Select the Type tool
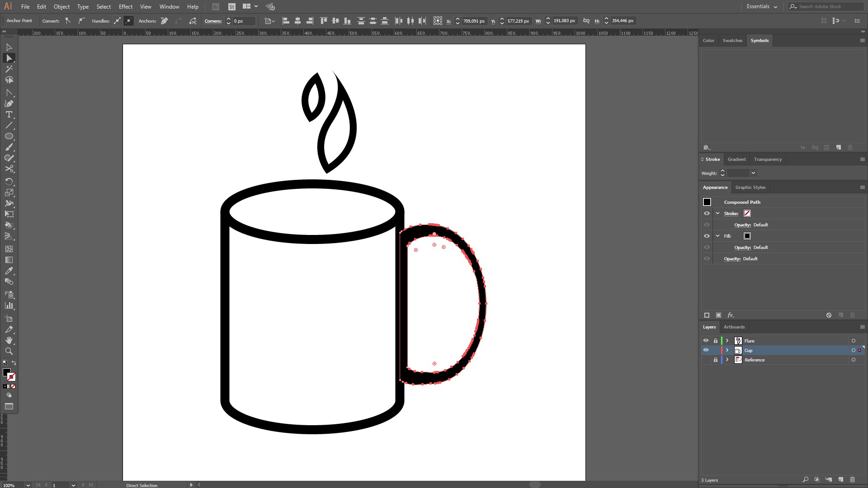 coord(9,115)
